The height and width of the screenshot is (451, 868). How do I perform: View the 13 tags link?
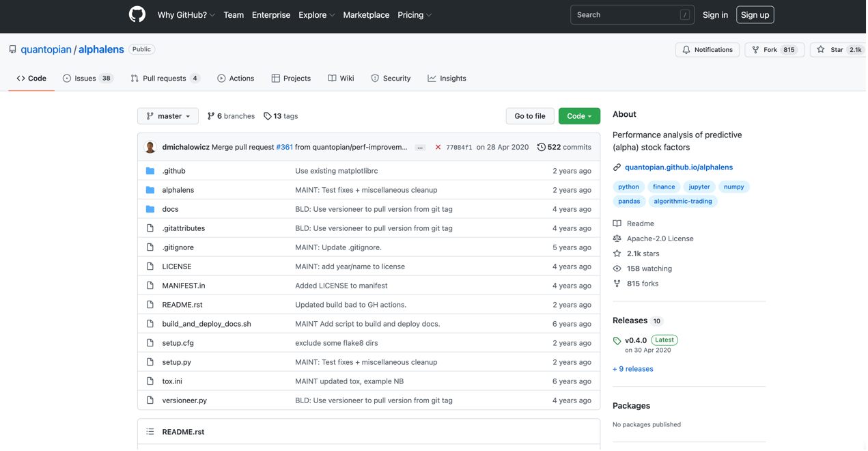click(281, 116)
